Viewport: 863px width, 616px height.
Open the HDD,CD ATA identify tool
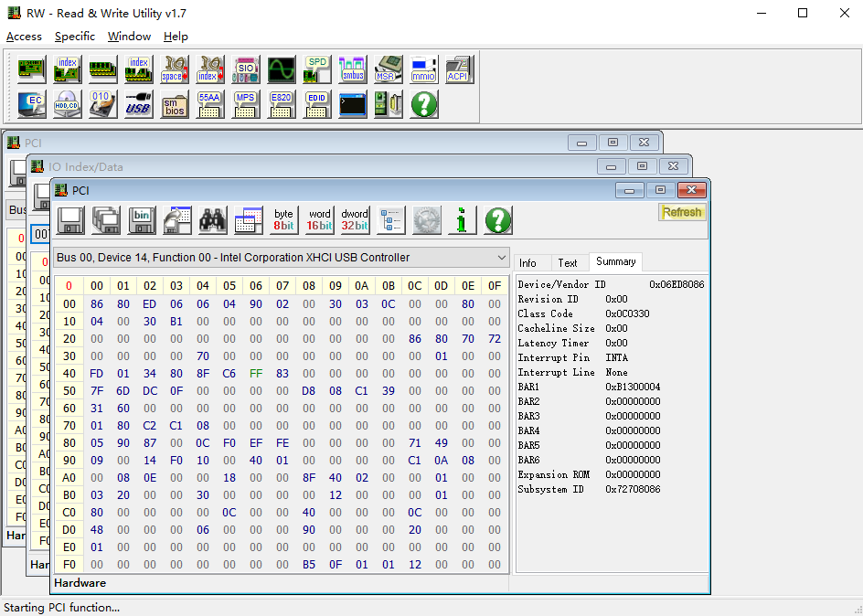pyautogui.click(x=67, y=104)
